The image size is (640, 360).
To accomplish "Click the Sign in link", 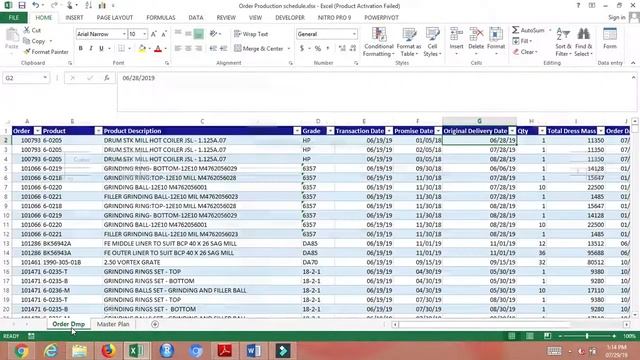I will (x=617, y=18).
